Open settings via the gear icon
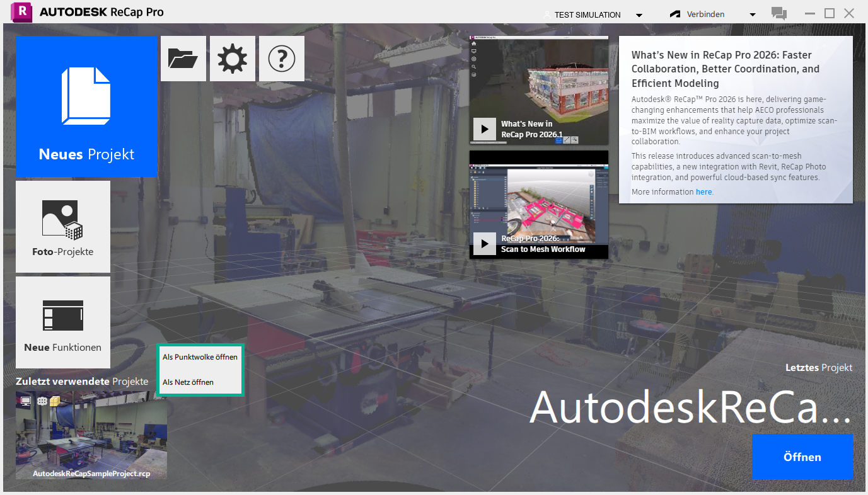 (x=233, y=59)
